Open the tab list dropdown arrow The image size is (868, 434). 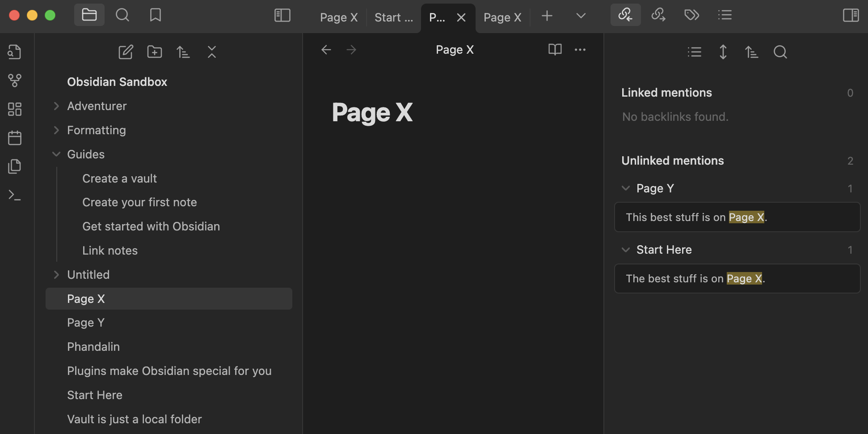click(581, 16)
